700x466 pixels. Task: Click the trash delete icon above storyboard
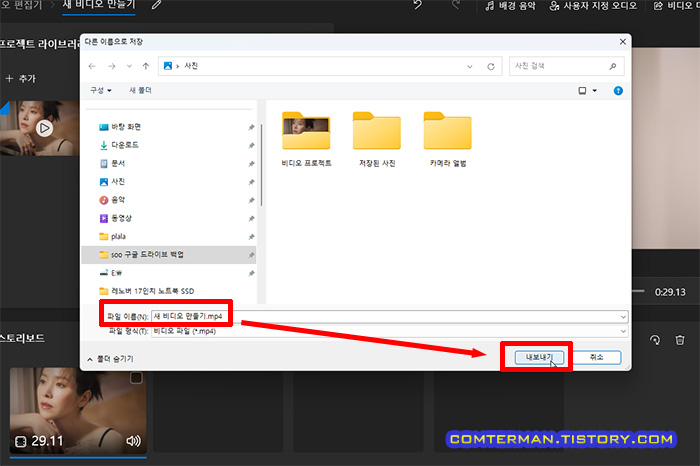pos(680,340)
